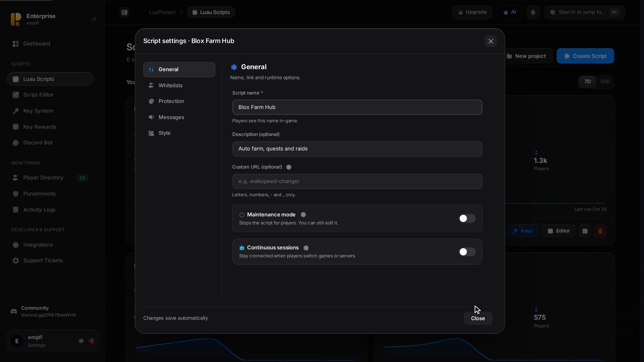644x362 pixels.
Task: Close the Script settings dialog with X
Action: 491,41
